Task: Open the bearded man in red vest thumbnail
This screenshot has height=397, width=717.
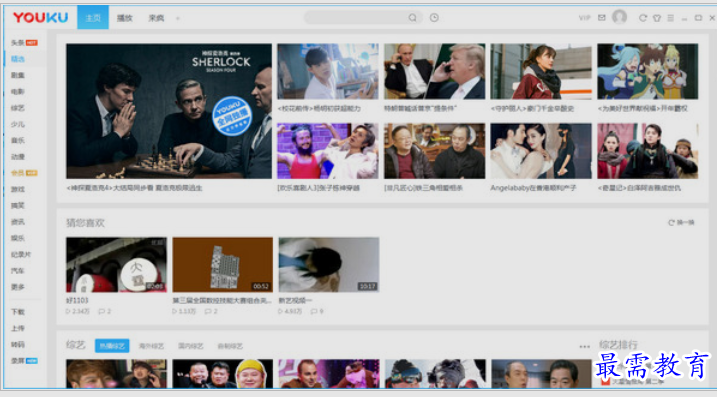Action: click(328, 151)
